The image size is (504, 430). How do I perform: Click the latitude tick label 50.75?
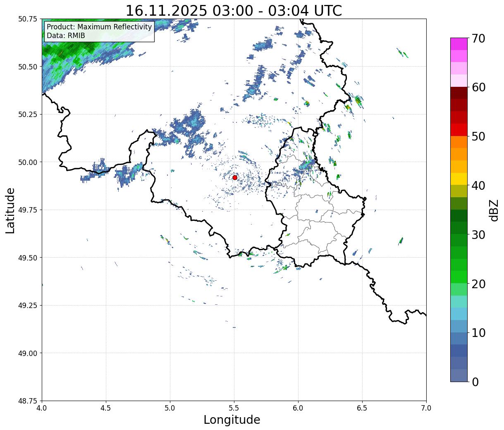coord(28,19)
